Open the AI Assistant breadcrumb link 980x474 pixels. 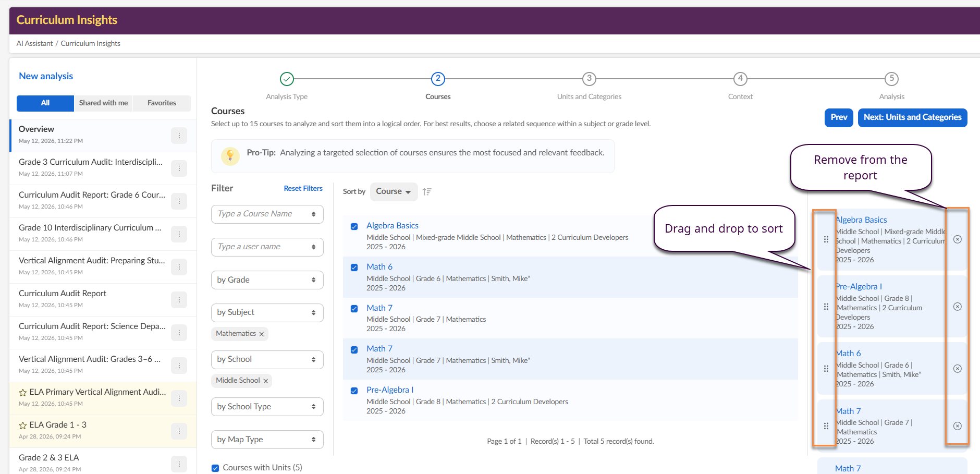pyautogui.click(x=34, y=44)
